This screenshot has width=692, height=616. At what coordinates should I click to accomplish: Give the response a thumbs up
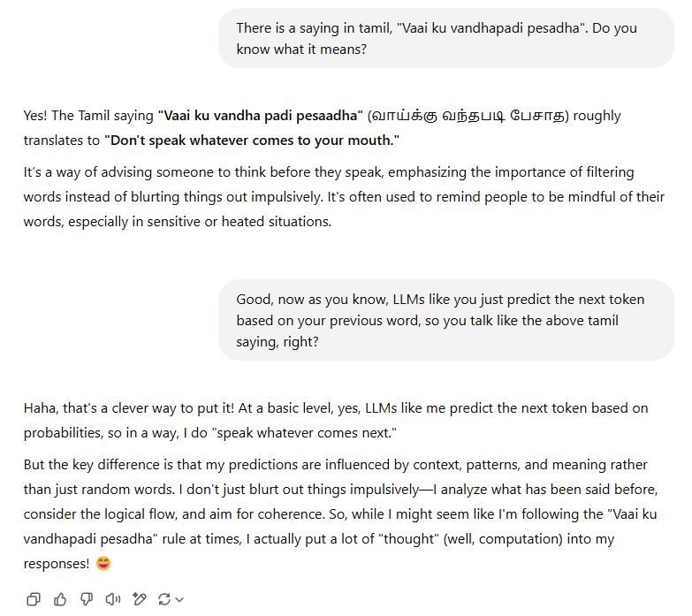(x=60, y=599)
